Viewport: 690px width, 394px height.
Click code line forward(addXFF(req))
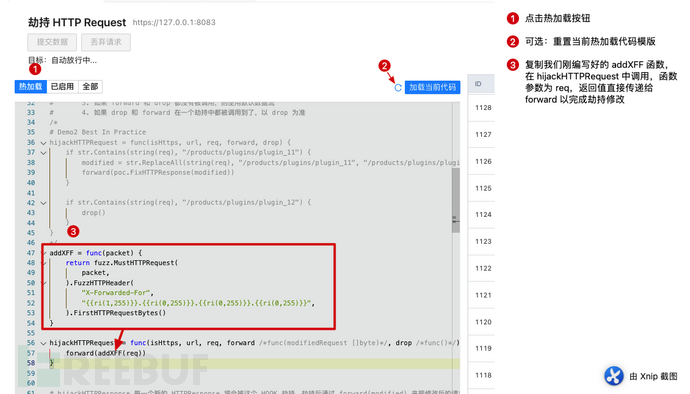[x=106, y=353]
